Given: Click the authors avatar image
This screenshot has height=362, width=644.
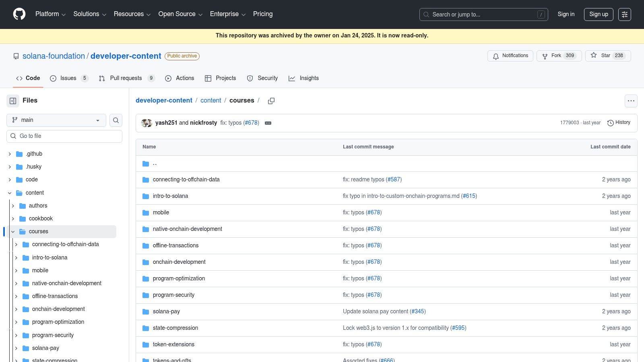Looking at the screenshot, I should (147, 123).
